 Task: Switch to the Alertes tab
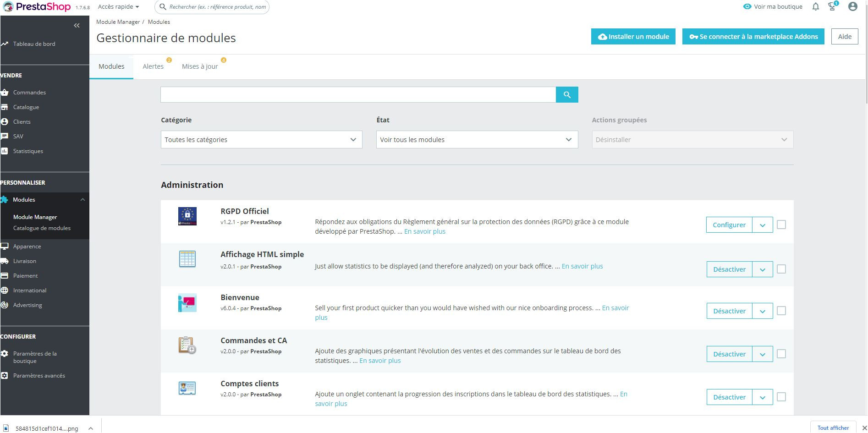pyautogui.click(x=153, y=66)
